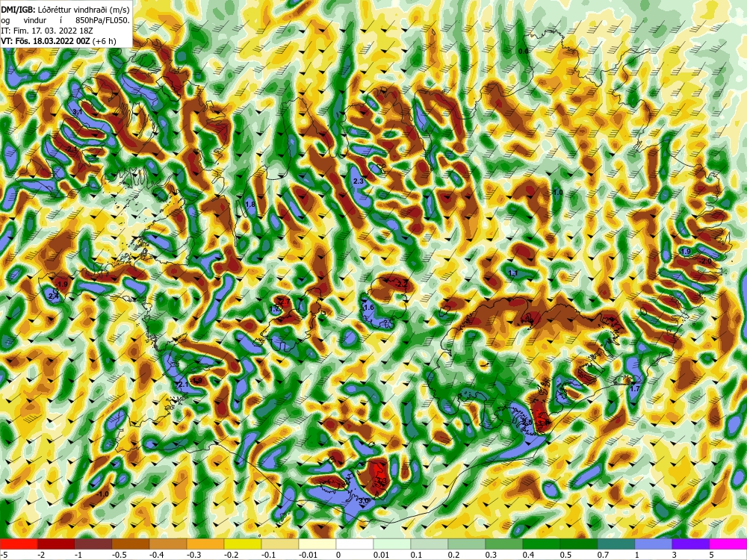This screenshot has height=560, width=747.
Task: Click the "-1.0" value label on the map
Action: [102, 494]
